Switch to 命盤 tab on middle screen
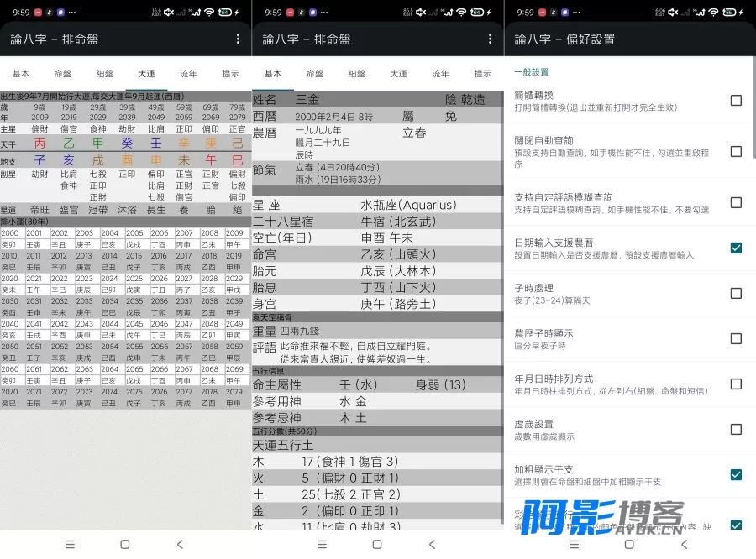The width and height of the screenshot is (756, 559). tap(314, 74)
